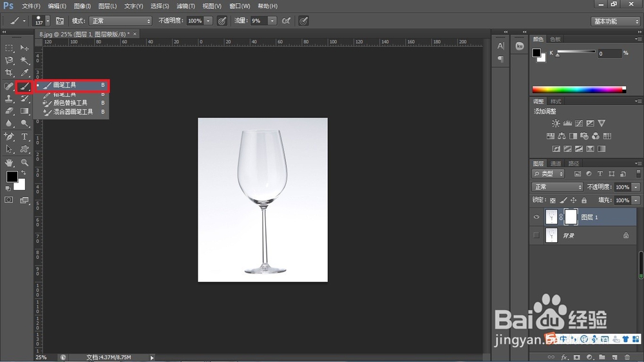
Task: Select the Dodge tool
Action: coord(24,123)
